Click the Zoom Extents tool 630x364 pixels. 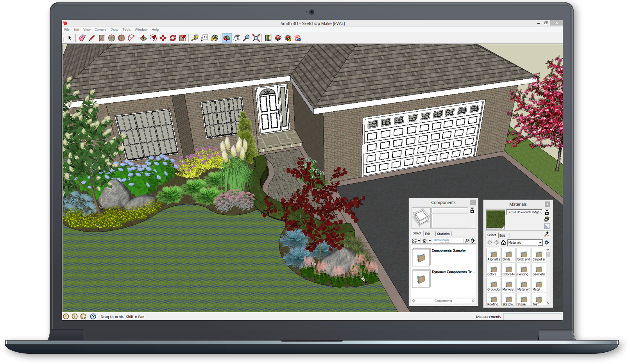tap(256, 38)
